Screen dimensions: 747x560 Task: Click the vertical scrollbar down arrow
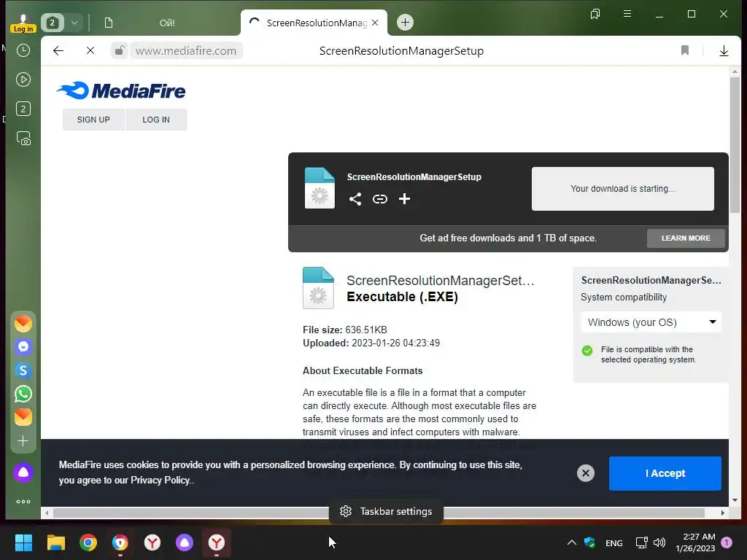point(735,500)
